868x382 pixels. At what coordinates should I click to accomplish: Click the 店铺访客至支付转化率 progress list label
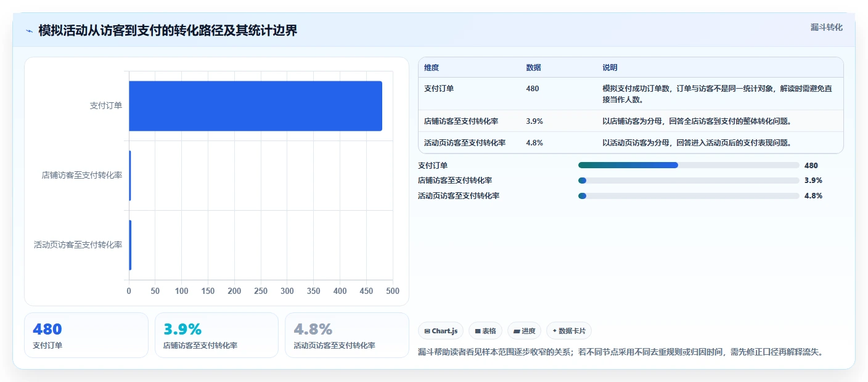pos(455,181)
